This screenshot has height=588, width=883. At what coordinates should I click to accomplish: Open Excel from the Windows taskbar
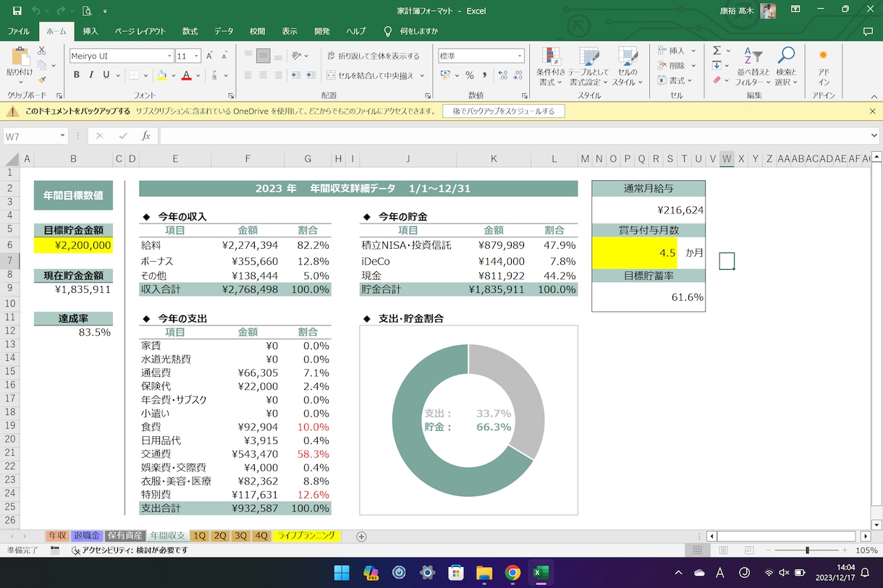(541, 573)
